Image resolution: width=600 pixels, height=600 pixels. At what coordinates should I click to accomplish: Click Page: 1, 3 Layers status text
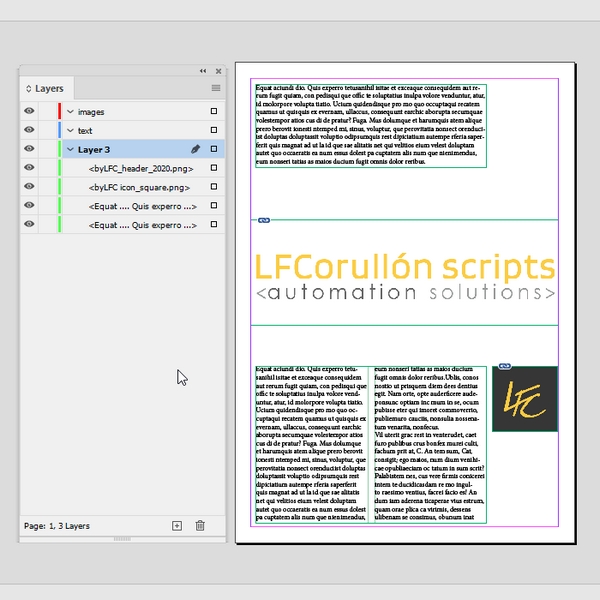(x=57, y=526)
